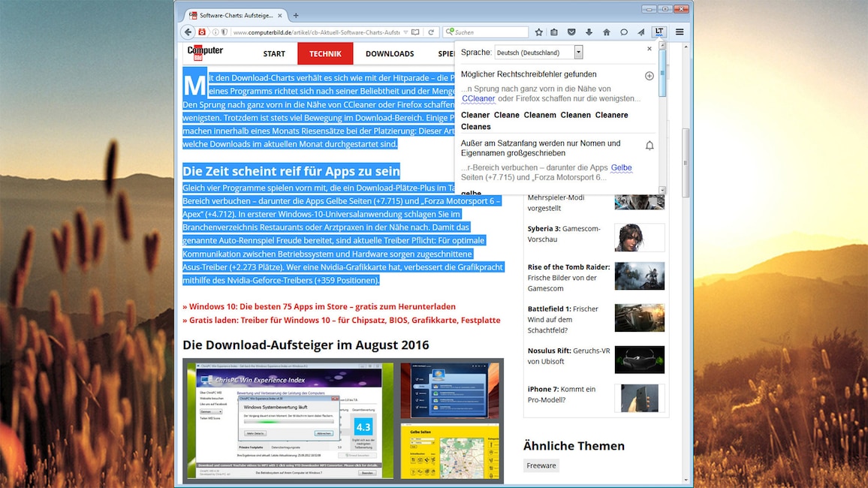Open the Pocket icon in the toolbar
The image size is (868, 488).
(571, 32)
